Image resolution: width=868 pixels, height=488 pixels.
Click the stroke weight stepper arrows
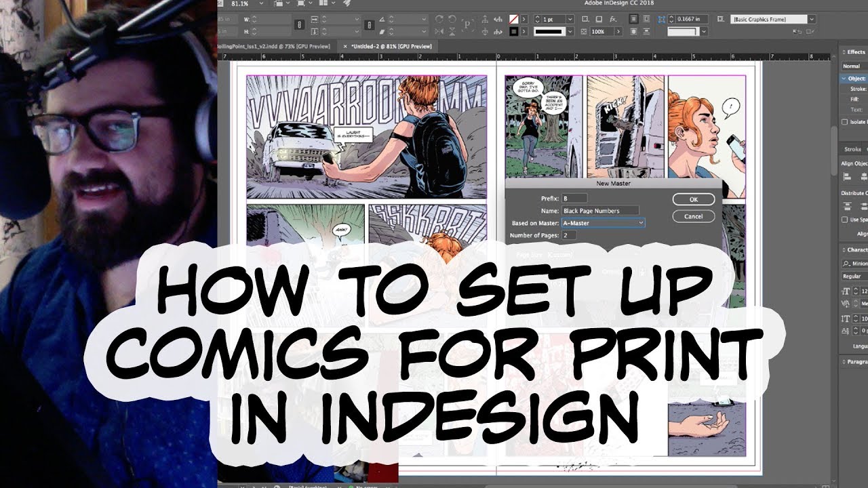pos(537,19)
